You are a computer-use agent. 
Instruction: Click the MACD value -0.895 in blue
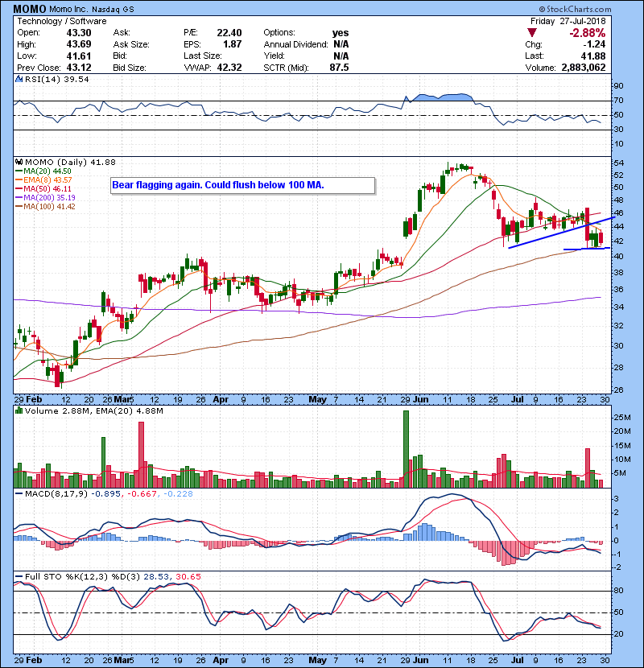tap(106, 494)
